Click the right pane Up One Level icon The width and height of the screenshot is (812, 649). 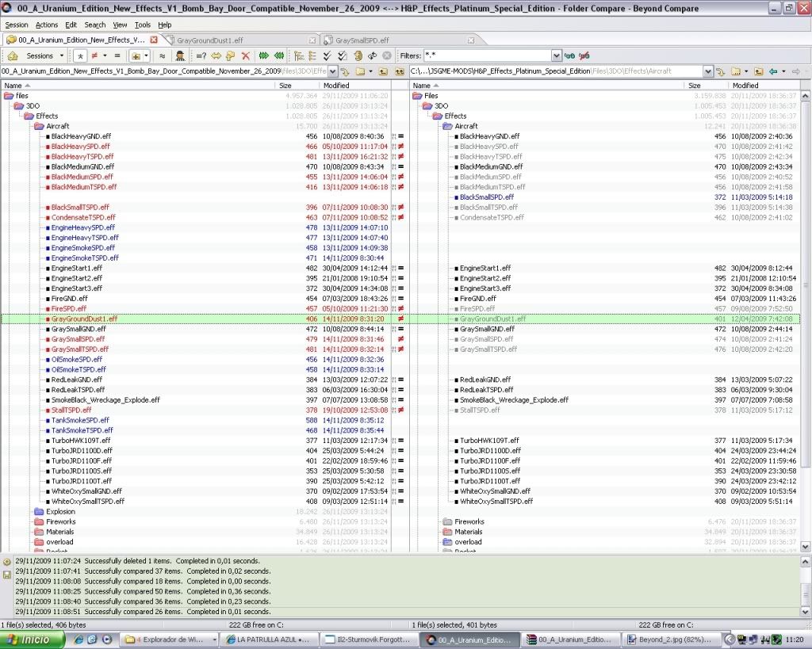(758, 71)
